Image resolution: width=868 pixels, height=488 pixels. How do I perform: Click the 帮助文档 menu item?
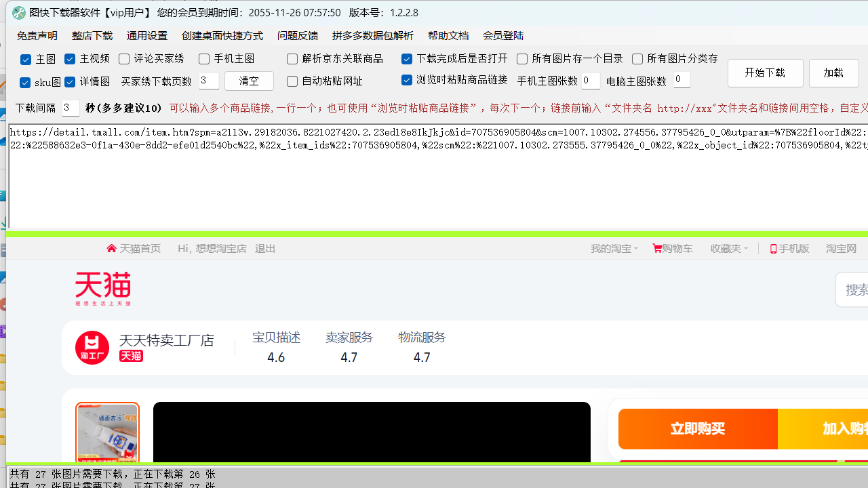(448, 35)
